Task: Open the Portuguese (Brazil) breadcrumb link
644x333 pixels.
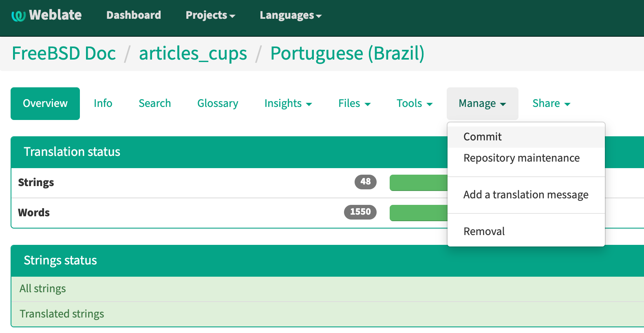Action: (x=347, y=53)
